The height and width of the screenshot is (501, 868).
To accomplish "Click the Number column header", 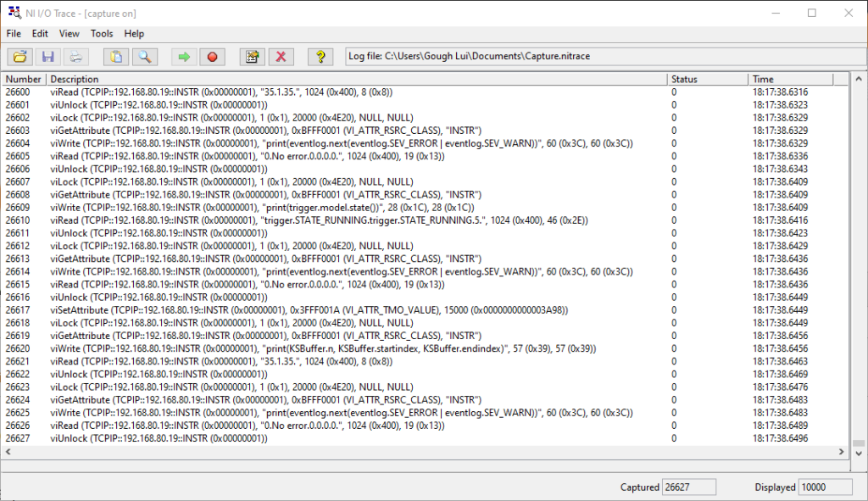I will (24, 79).
